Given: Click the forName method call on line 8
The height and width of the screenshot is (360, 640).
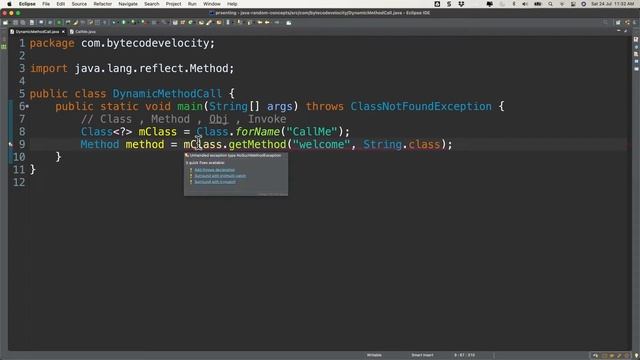Looking at the screenshot, I should [258, 132].
